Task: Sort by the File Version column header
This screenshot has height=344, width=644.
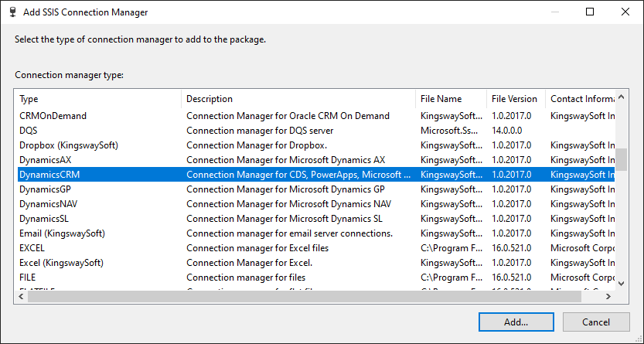Action: (x=514, y=99)
